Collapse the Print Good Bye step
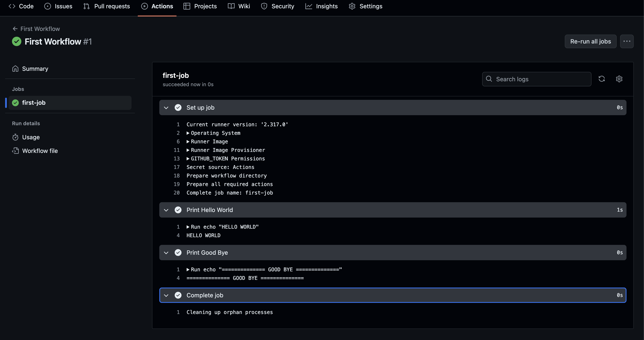This screenshot has height=340, width=644. pos(166,253)
